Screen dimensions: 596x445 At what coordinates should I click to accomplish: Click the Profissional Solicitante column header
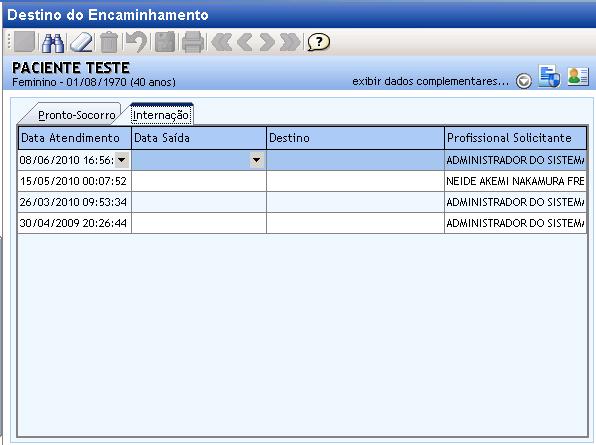tap(515, 138)
